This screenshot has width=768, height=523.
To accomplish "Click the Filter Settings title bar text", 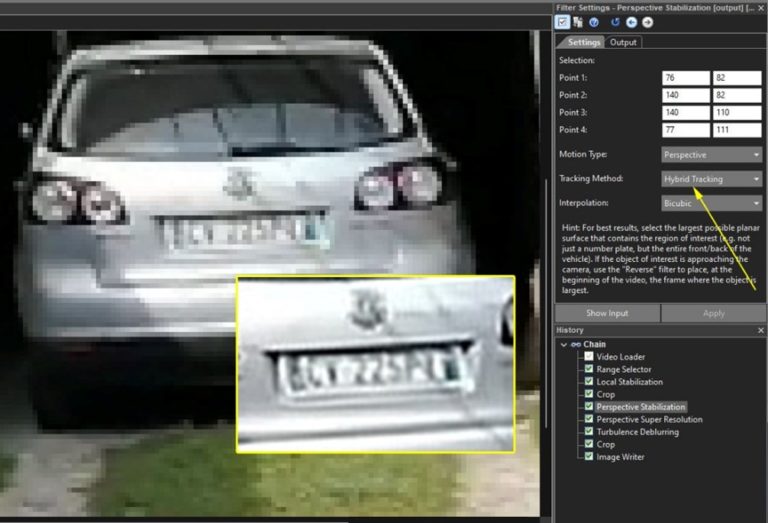I will (x=654, y=8).
